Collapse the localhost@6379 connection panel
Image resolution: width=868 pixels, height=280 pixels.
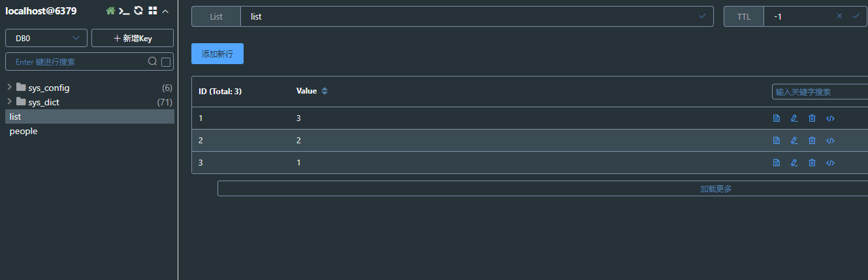[165, 11]
